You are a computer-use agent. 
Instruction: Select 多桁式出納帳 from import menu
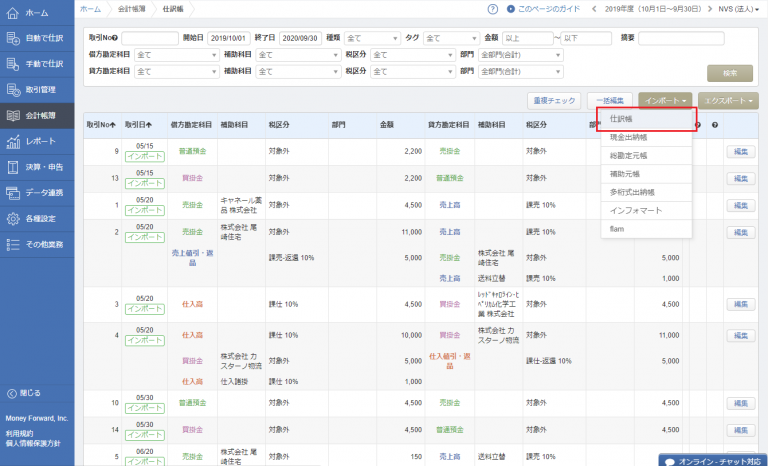647,193
